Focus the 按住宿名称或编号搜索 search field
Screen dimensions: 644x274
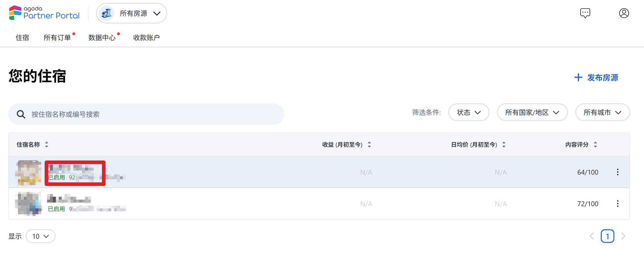click(x=146, y=114)
